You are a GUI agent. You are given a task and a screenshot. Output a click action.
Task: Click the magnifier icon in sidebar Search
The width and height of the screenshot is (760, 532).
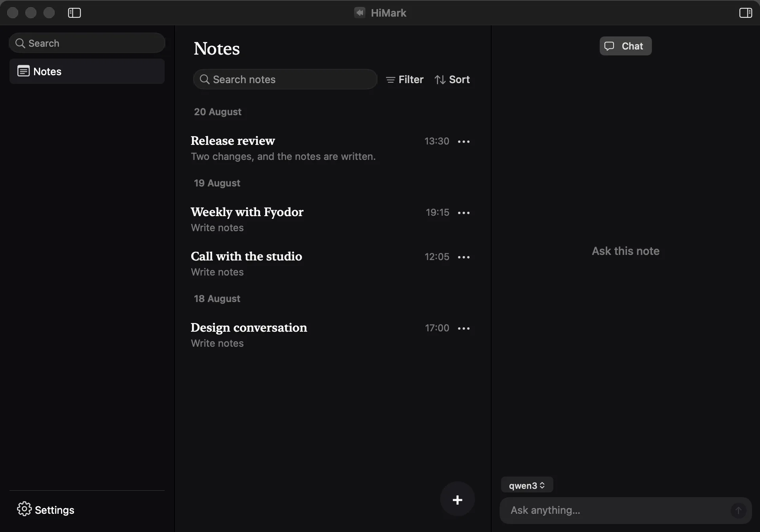point(20,43)
